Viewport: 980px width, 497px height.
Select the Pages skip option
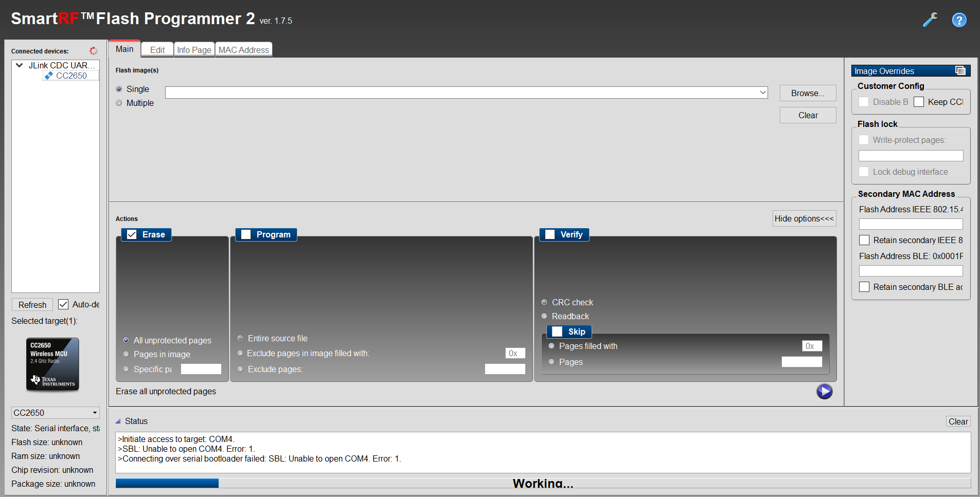coord(551,362)
